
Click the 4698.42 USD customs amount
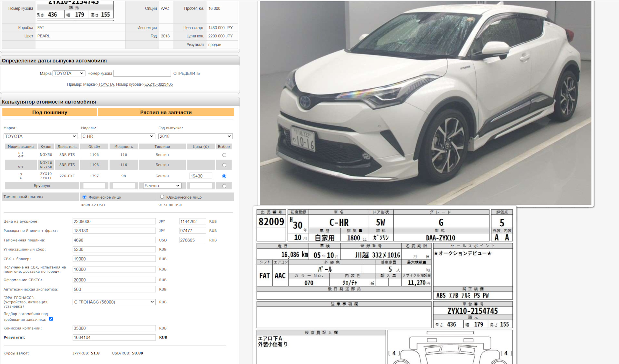[93, 205]
